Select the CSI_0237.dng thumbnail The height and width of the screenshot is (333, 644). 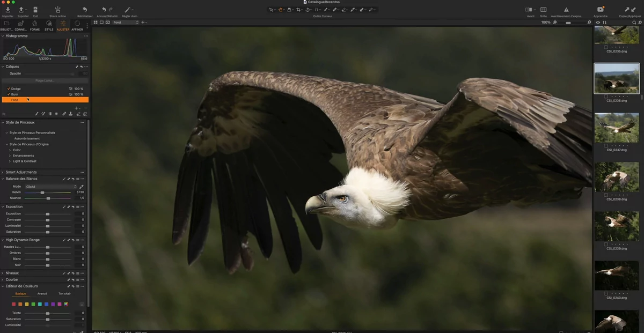(x=617, y=127)
